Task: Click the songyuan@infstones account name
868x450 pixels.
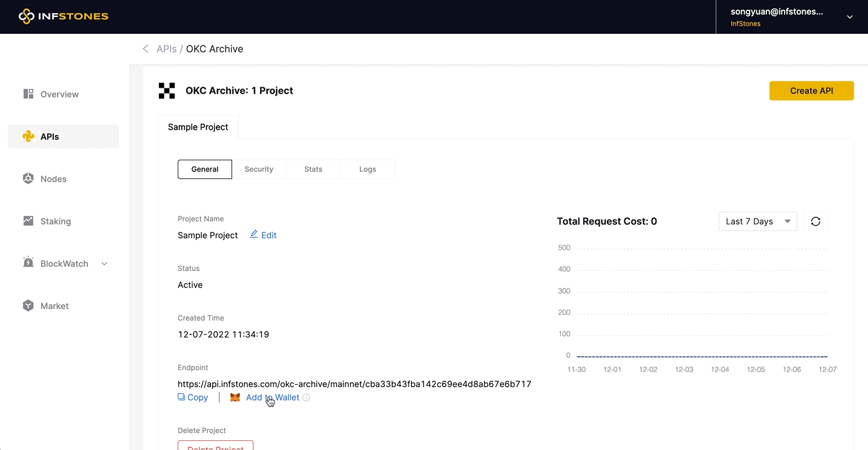Action: click(x=777, y=11)
